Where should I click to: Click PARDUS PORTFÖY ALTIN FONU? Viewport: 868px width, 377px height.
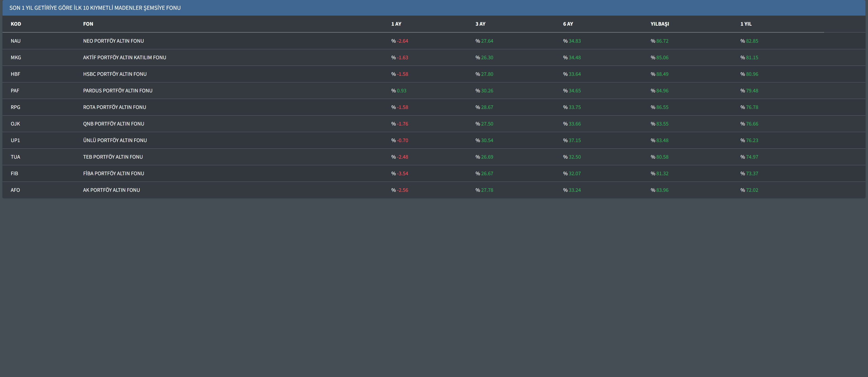(x=118, y=91)
